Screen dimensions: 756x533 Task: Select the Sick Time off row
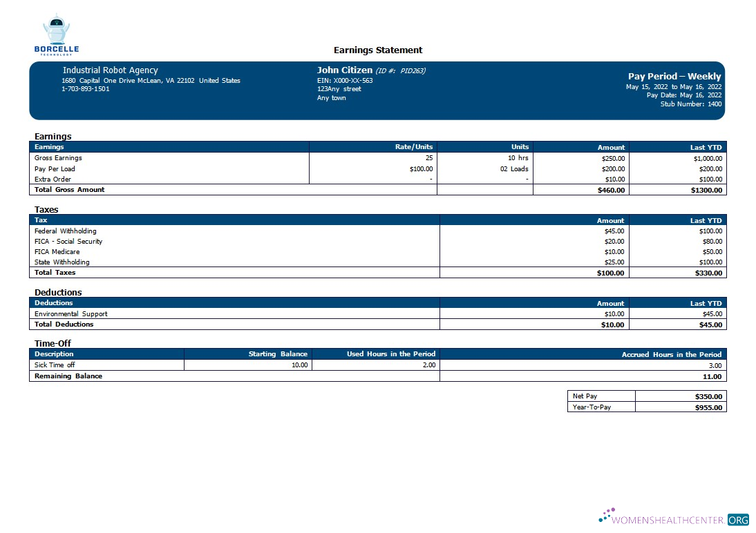[55, 365]
